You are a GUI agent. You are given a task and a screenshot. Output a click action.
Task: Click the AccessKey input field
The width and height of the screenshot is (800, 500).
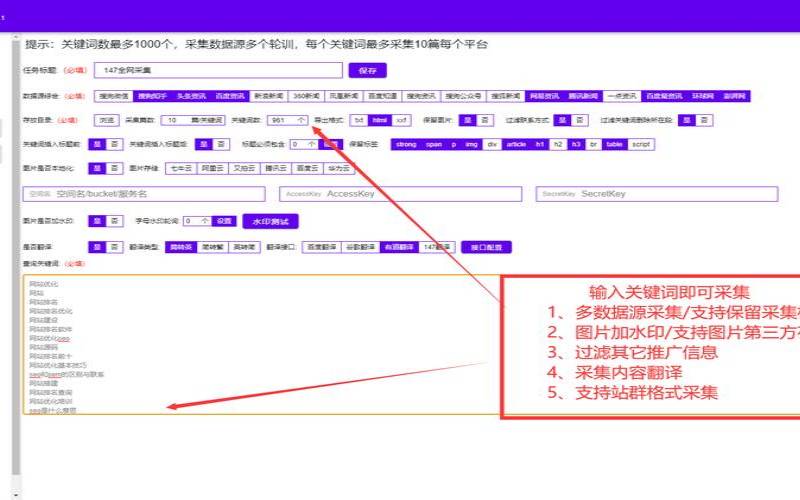(x=401, y=194)
